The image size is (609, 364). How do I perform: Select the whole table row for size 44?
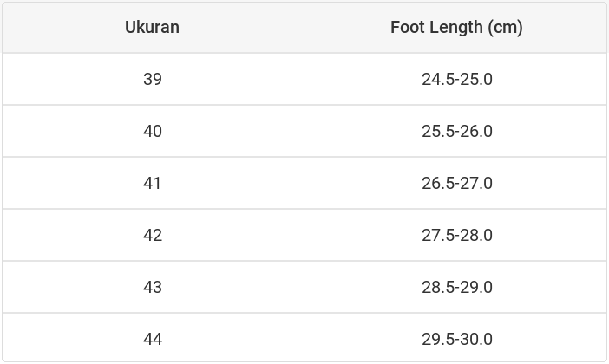(304, 339)
